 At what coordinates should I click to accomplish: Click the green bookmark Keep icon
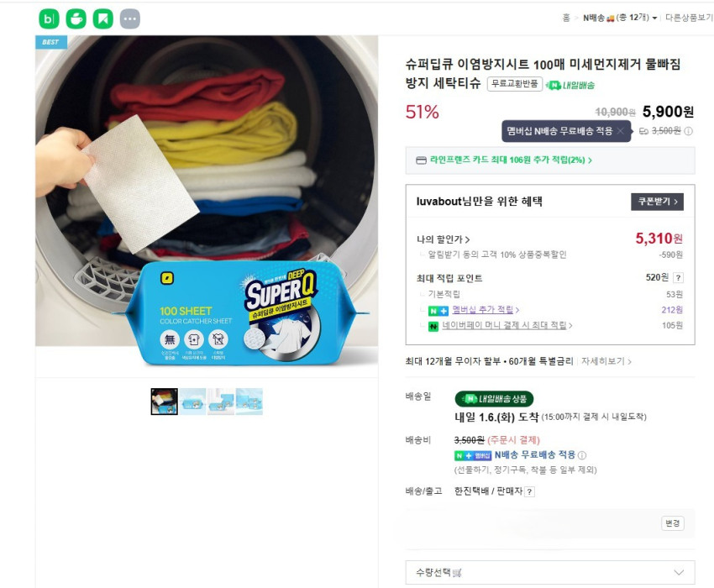tap(103, 18)
